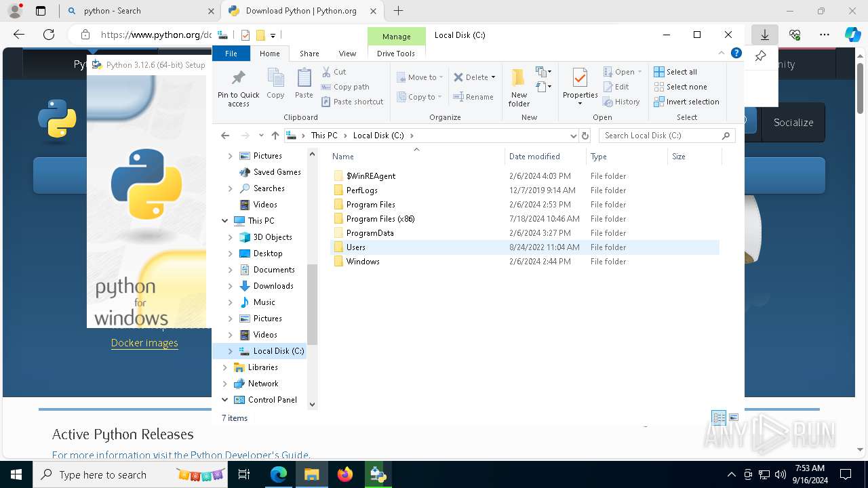
Task: Pin to Quick access in ribbon
Action: (238, 87)
